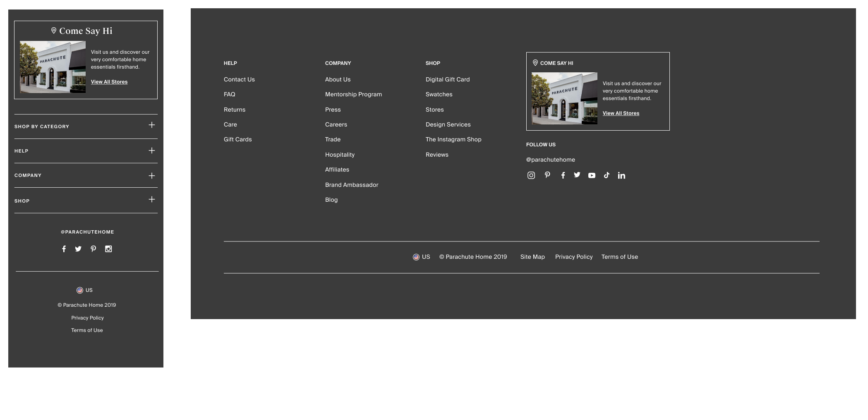Open Reviews link
The image size is (868, 420).
(437, 155)
